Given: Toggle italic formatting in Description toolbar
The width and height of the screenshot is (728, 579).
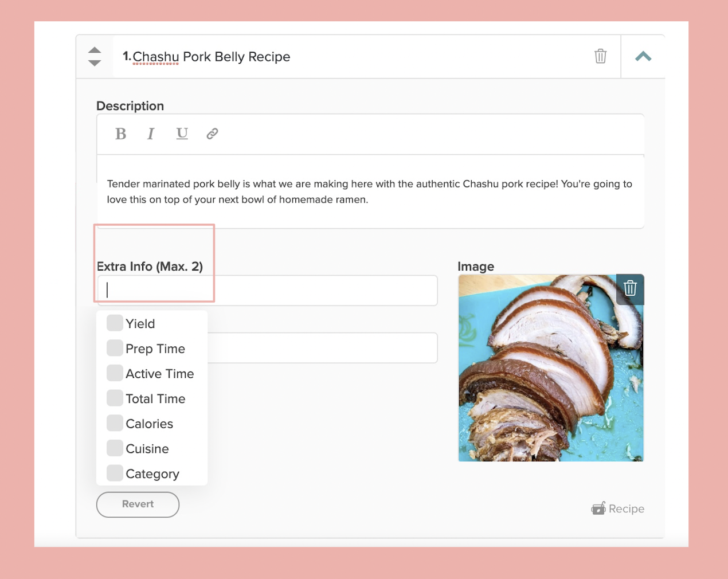Looking at the screenshot, I should click(x=151, y=134).
